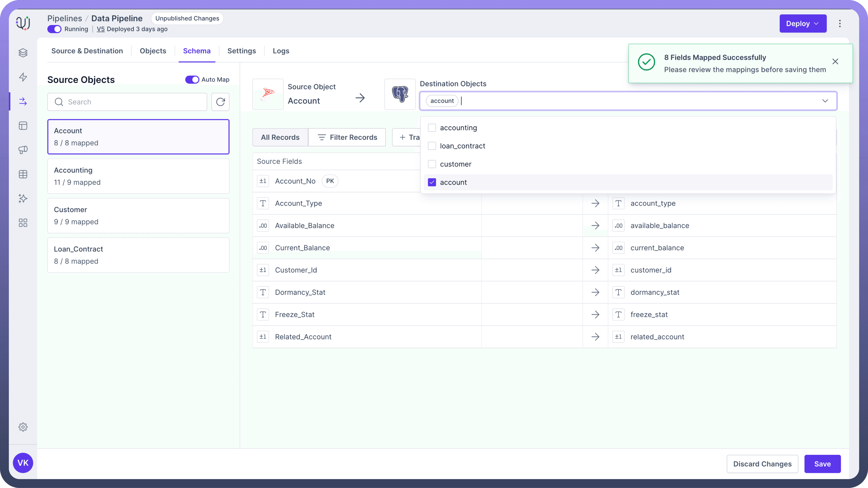Viewport: 868px width, 488px height.
Task: Open the Pipelines breadcrumb link
Action: (x=64, y=18)
